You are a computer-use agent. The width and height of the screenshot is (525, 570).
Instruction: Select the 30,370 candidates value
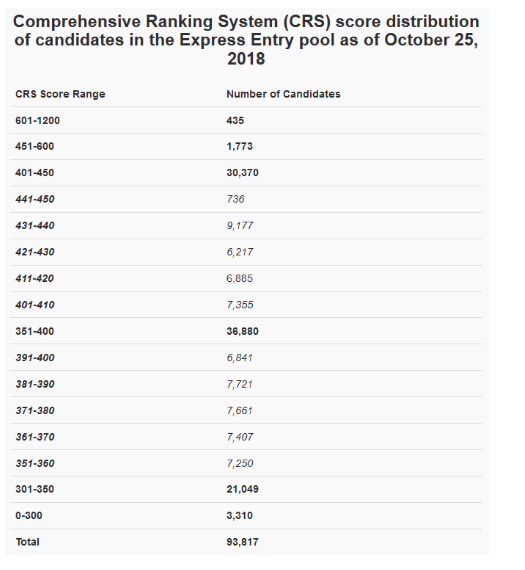[243, 173]
